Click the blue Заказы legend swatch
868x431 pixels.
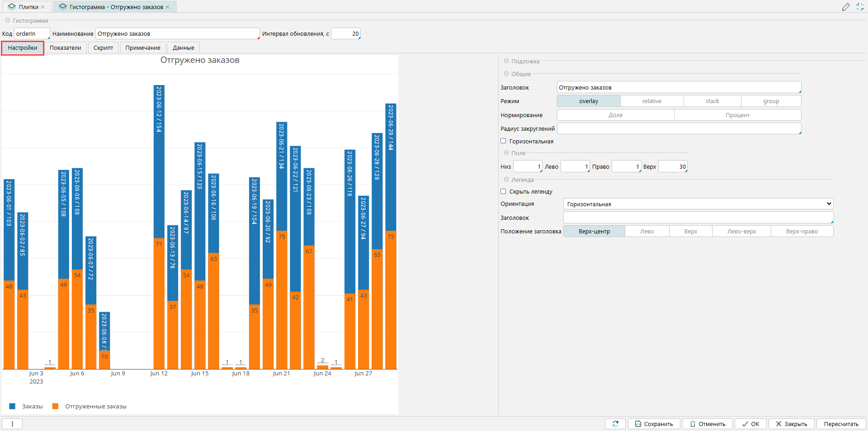(12, 406)
